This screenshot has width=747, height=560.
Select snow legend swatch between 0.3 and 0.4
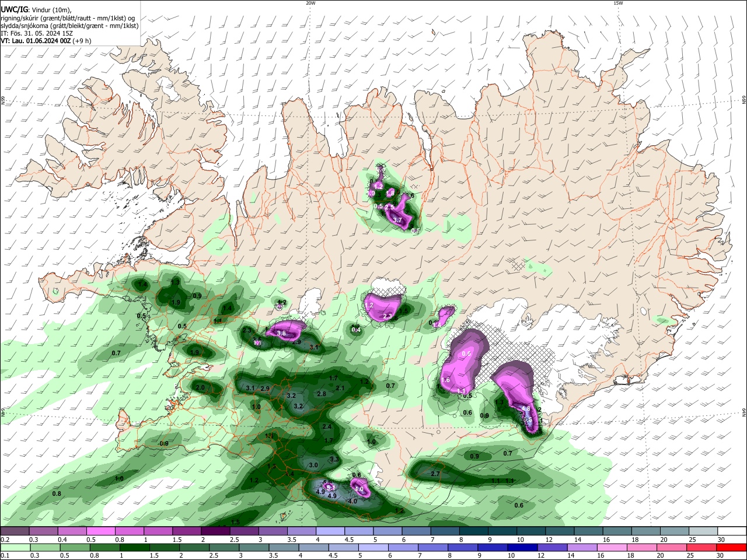(44, 531)
